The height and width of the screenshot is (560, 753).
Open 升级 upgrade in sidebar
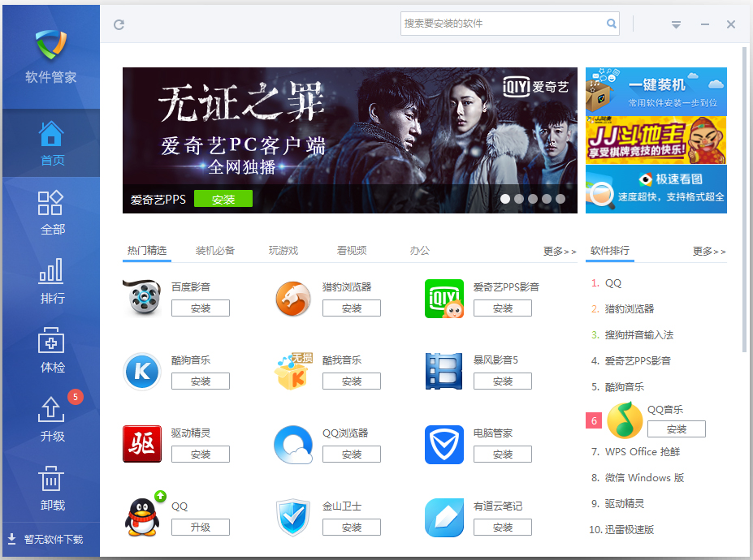click(x=51, y=419)
